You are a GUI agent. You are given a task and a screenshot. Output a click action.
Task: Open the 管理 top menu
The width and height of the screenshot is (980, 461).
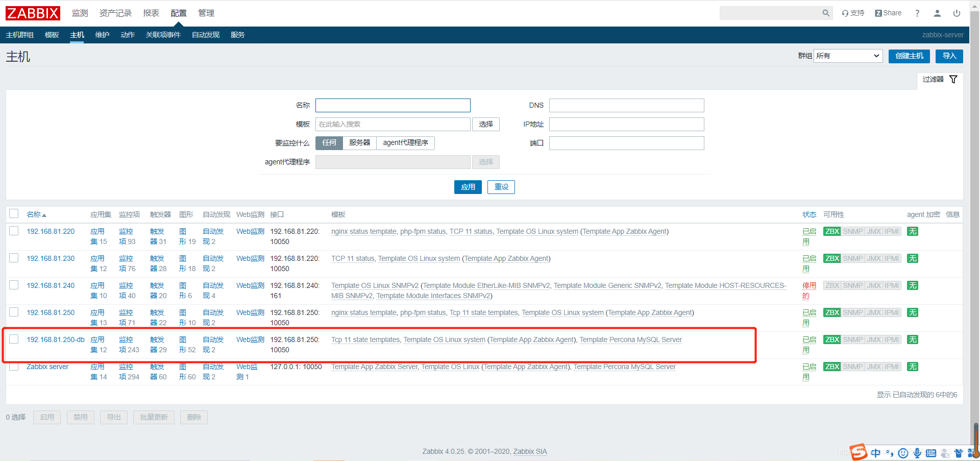coord(206,13)
